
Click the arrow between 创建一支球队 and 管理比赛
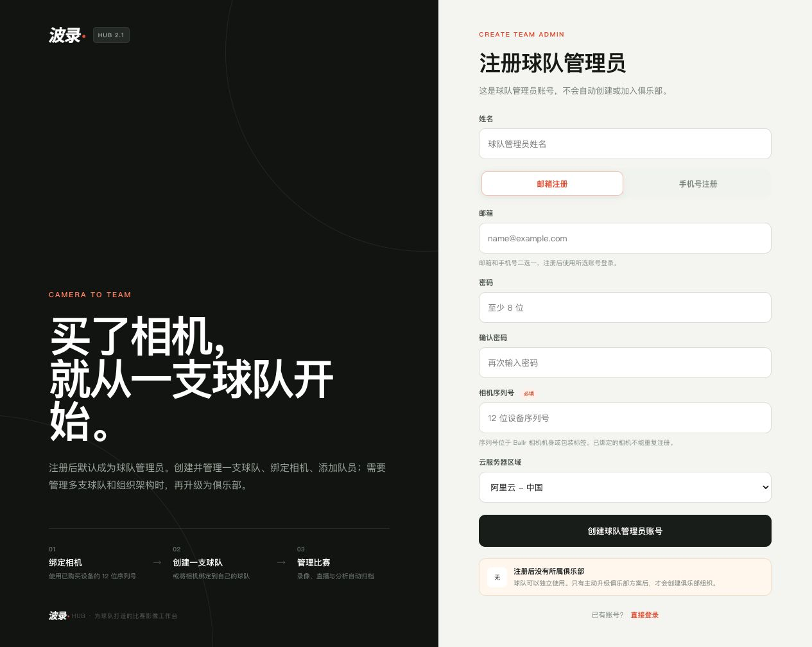281,562
